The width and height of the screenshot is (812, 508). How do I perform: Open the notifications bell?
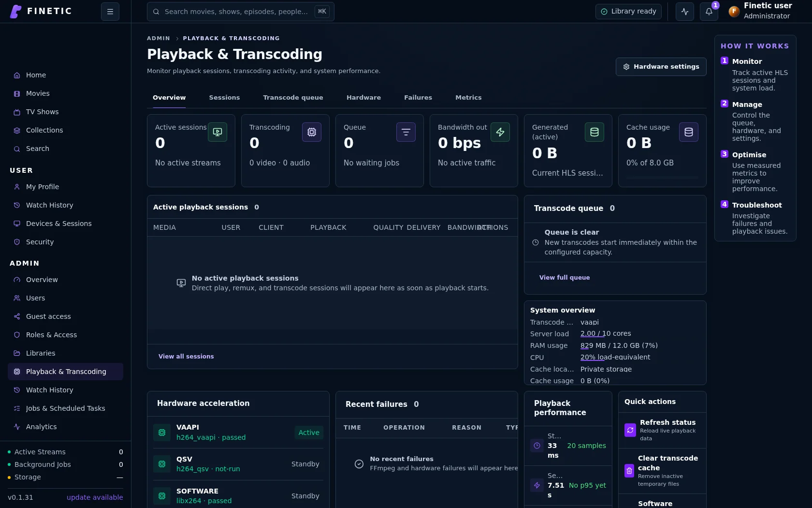pos(709,12)
